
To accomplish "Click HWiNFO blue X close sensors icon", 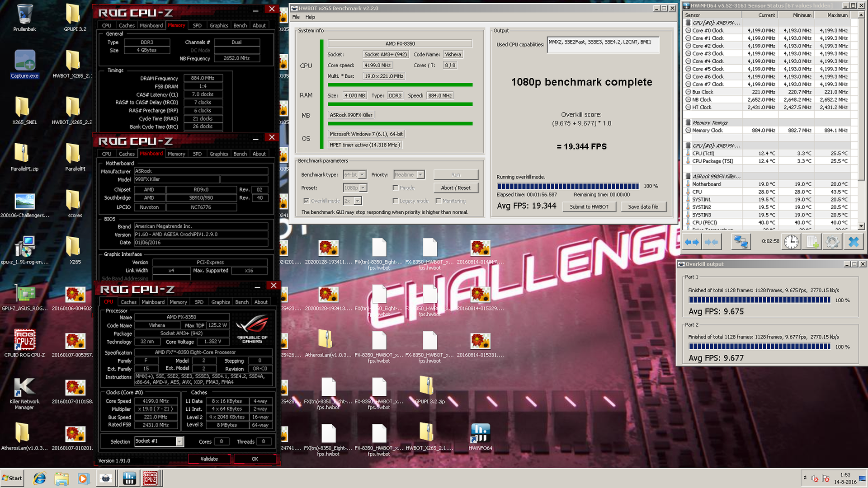I will (854, 242).
